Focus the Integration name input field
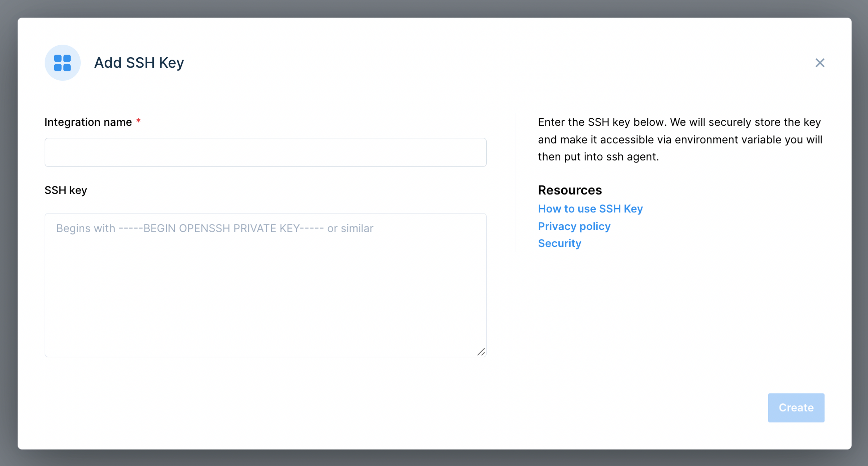This screenshot has height=466, width=868. 265,152
